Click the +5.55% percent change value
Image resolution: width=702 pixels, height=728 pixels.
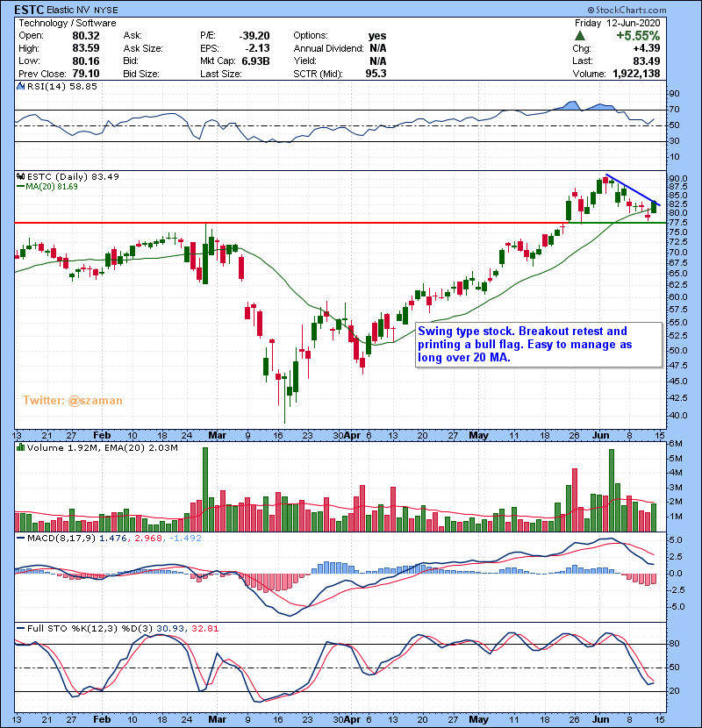[x=638, y=36]
